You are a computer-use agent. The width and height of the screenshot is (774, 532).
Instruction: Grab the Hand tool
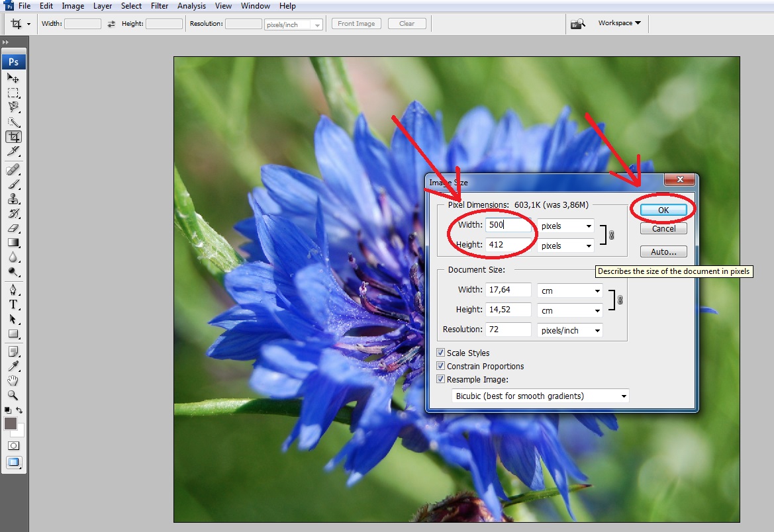click(14, 380)
